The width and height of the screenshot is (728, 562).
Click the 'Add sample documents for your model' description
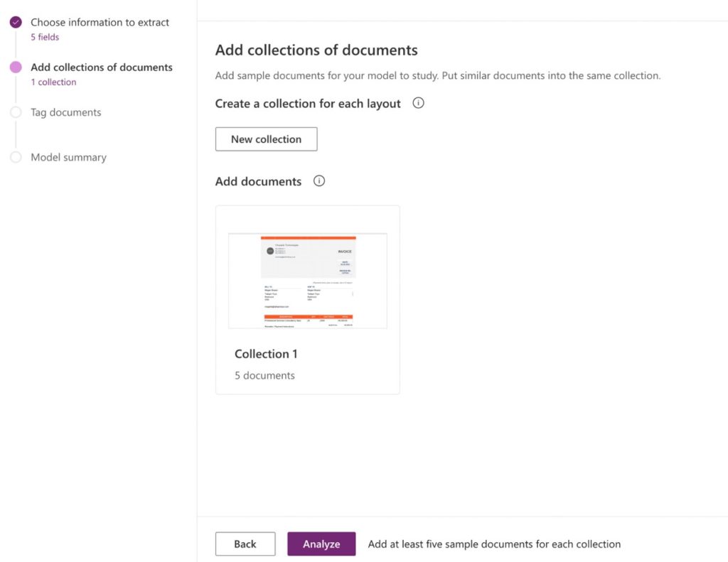[438, 75]
